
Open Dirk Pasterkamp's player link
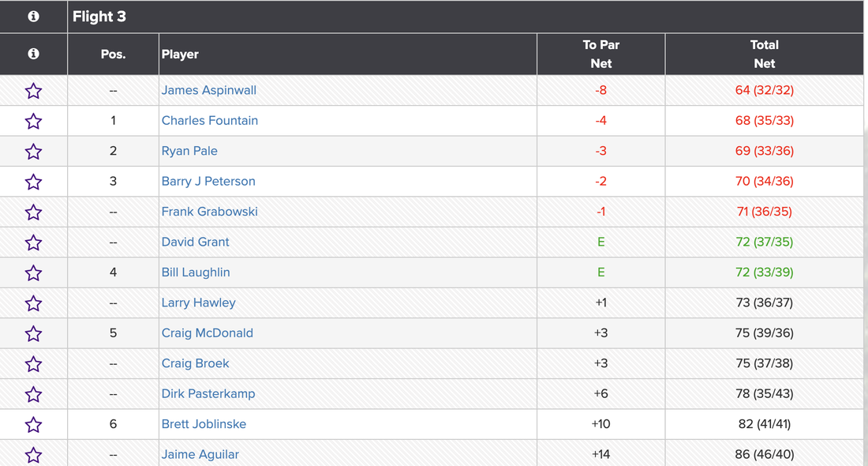(208, 393)
